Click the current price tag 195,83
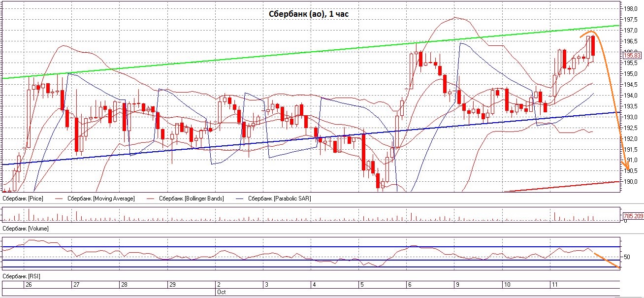 (633, 56)
